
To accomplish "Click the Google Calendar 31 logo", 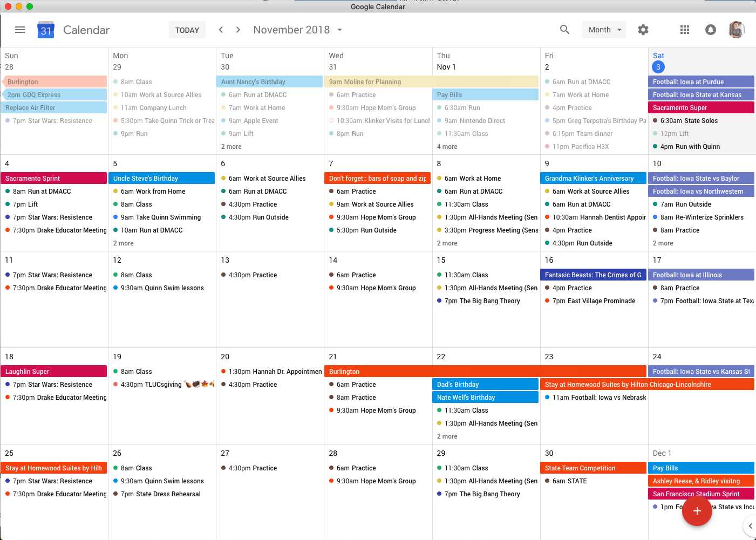I will click(46, 30).
